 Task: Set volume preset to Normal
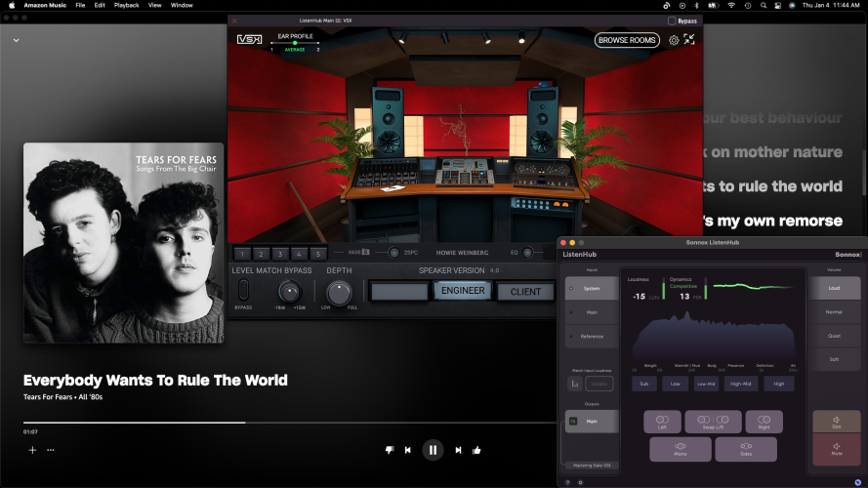pos(834,312)
